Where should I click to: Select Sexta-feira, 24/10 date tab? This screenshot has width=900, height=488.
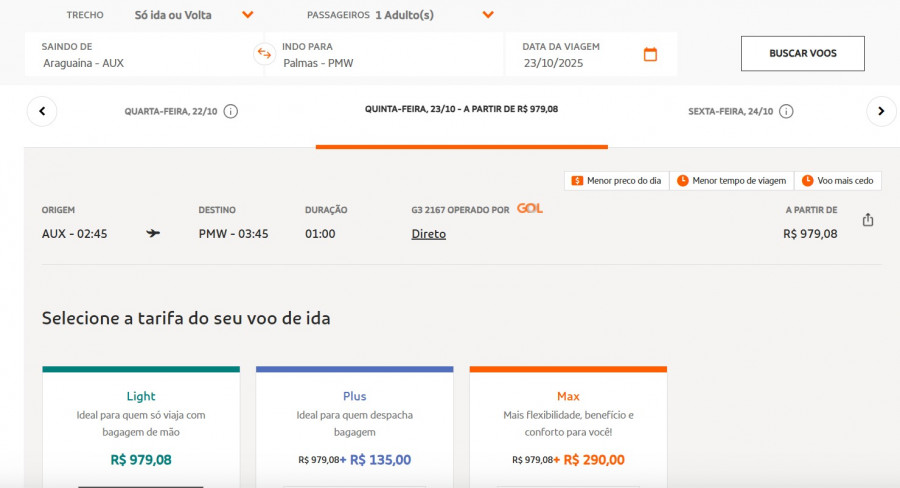click(731, 111)
